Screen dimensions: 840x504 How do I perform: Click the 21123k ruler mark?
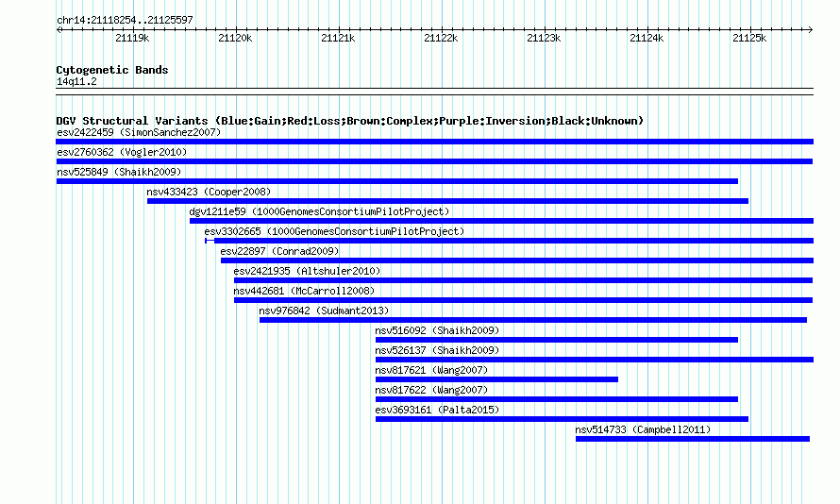pos(544,38)
